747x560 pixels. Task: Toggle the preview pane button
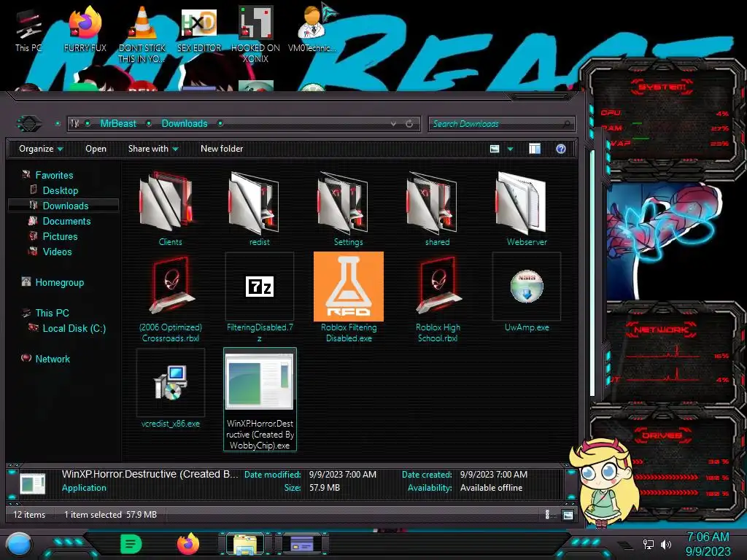coord(535,149)
